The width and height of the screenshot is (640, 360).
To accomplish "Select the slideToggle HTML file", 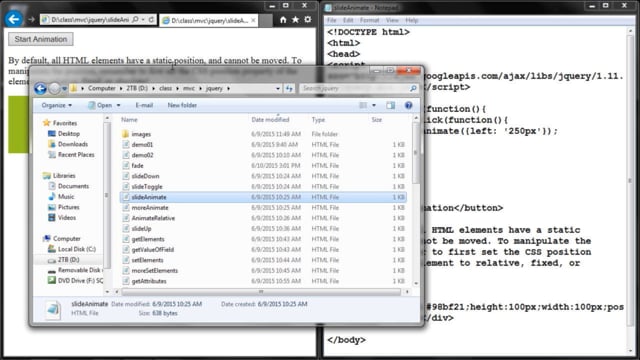I will click(147, 187).
